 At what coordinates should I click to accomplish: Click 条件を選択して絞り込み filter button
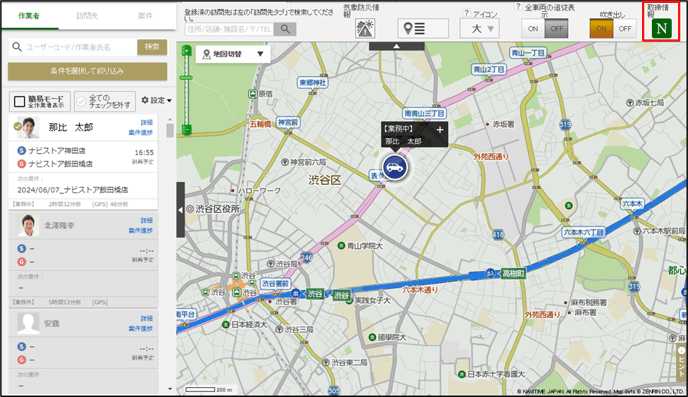[x=87, y=71]
